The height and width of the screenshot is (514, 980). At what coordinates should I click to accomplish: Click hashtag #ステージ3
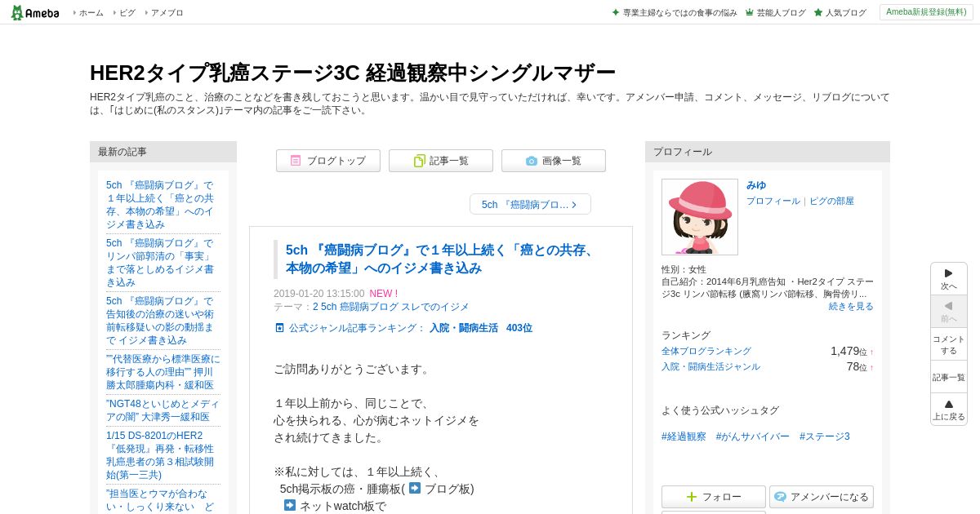pos(825,436)
